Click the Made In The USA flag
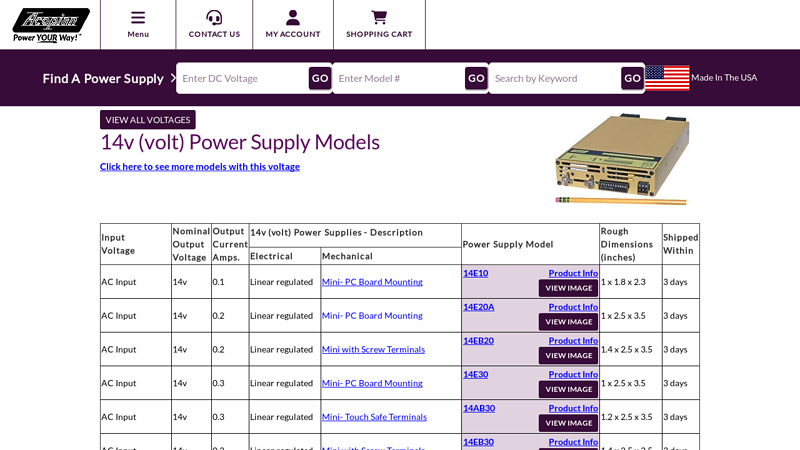The width and height of the screenshot is (800, 450). pyautogui.click(x=667, y=78)
